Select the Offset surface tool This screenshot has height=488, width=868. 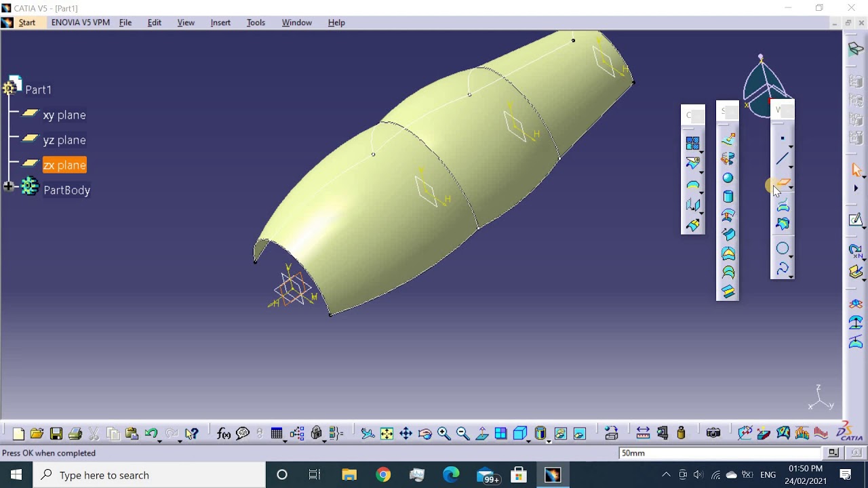[728, 216]
